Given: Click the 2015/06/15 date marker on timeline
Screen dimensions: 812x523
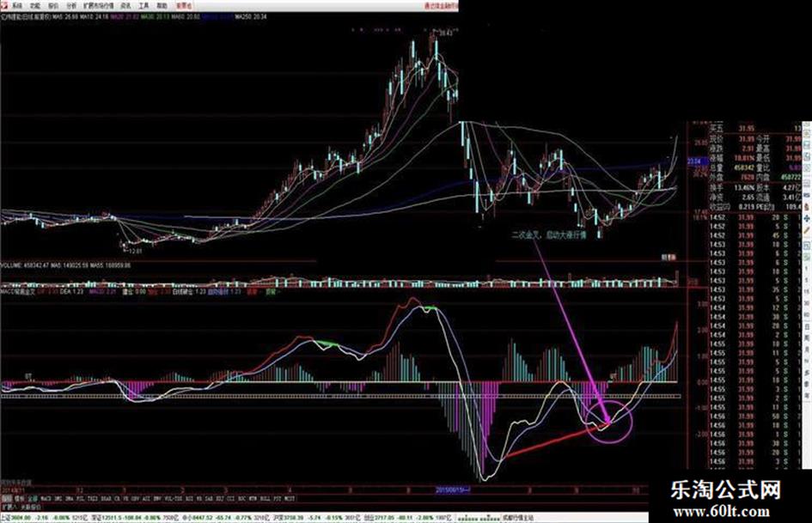Looking at the screenshot, I should pyautogui.click(x=453, y=490).
